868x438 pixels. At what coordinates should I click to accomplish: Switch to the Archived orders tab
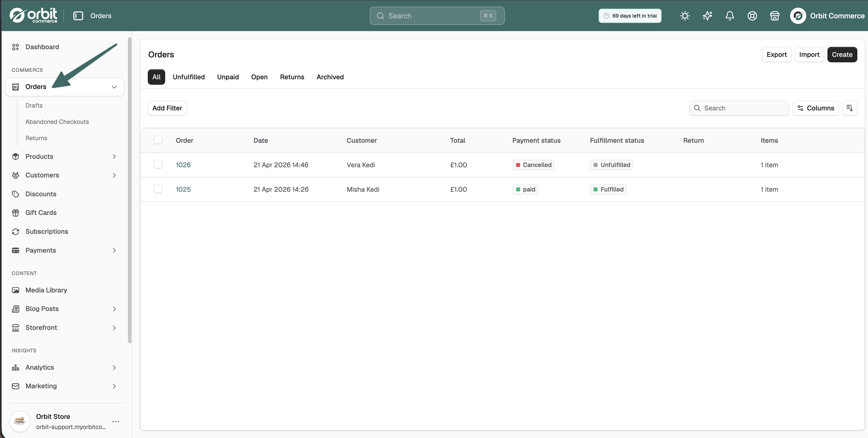(330, 77)
